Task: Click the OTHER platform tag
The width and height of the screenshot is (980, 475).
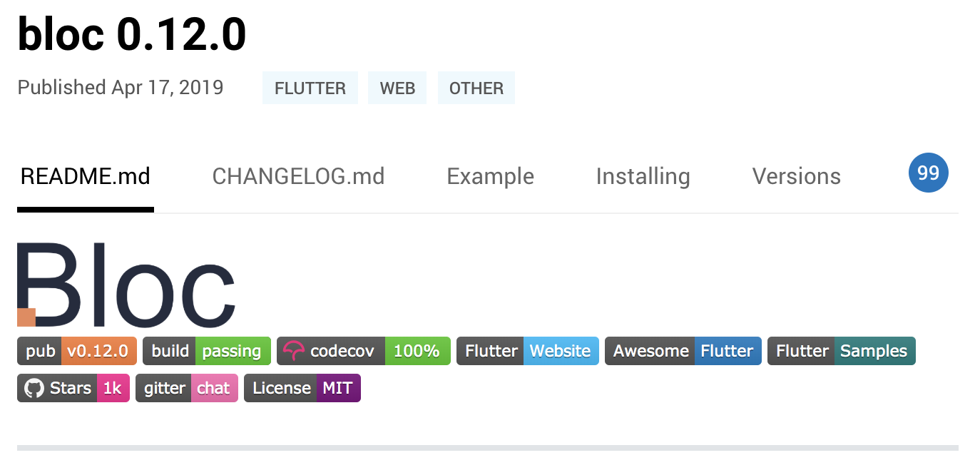Action: 476,88
